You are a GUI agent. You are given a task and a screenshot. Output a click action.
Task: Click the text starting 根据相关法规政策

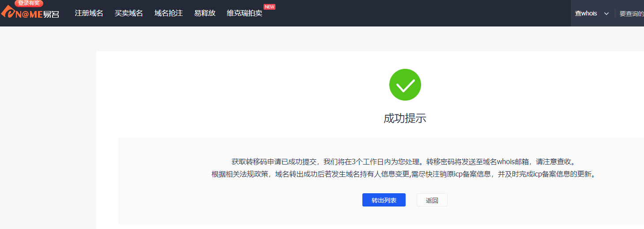tap(404, 174)
